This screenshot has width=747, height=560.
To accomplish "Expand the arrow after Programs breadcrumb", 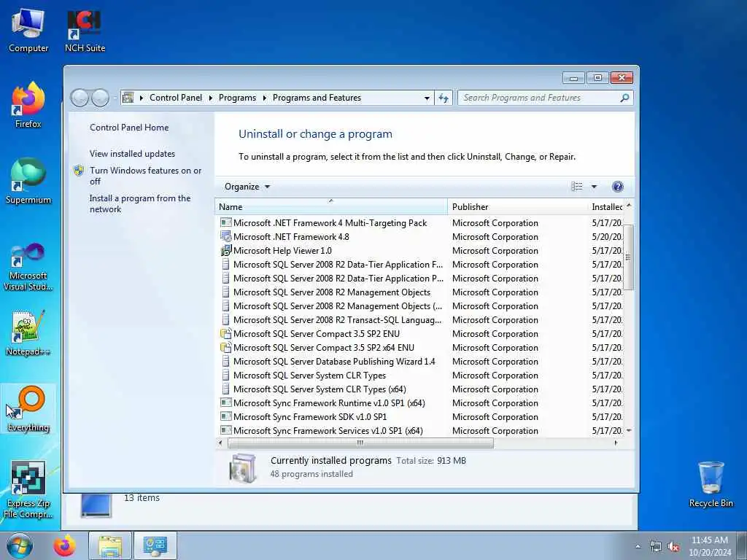I will click(x=264, y=98).
